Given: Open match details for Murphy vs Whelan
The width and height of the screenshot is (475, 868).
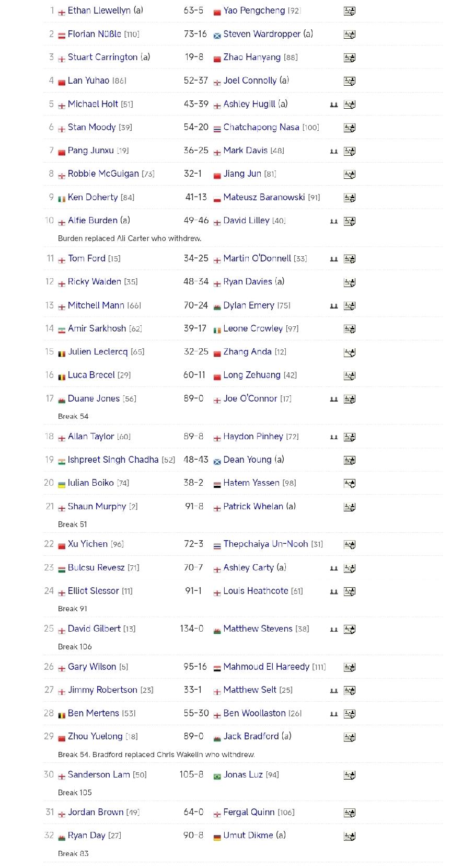Looking at the screenshot, I should click(349, 507).
